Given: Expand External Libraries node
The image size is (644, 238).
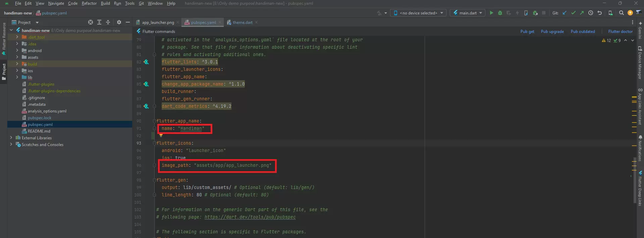Looking at the screenshot, I should (11, 138).
